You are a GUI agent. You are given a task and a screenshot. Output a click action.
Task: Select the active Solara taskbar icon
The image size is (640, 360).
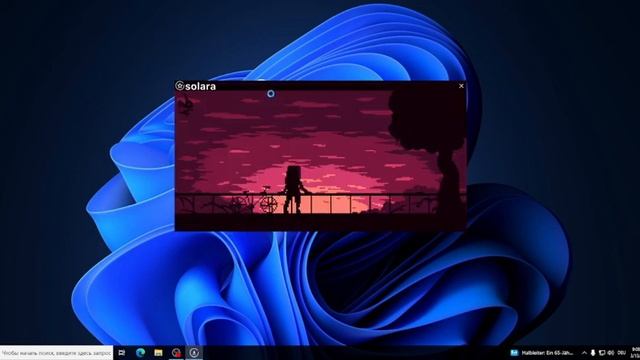(x=194, y=353)
